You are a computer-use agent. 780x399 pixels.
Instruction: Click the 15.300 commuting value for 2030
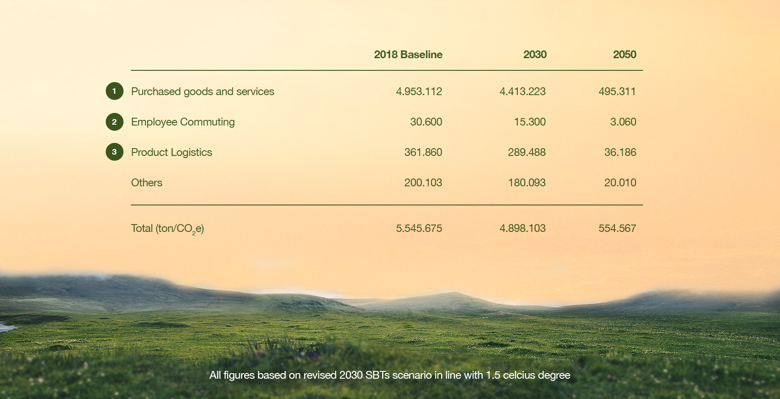pyautogui.click(x=530, y=122)
